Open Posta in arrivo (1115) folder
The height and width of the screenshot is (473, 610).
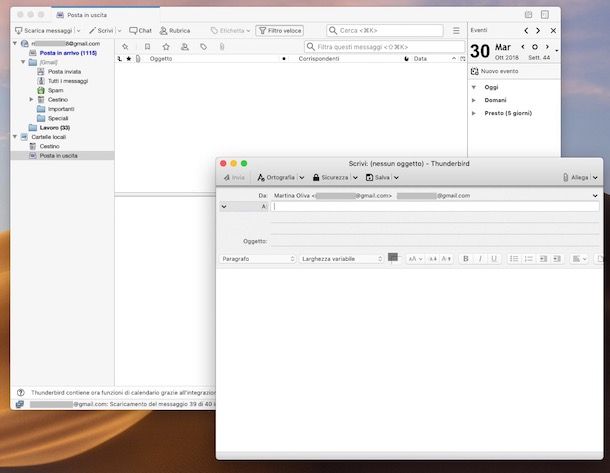pos(68,53)
